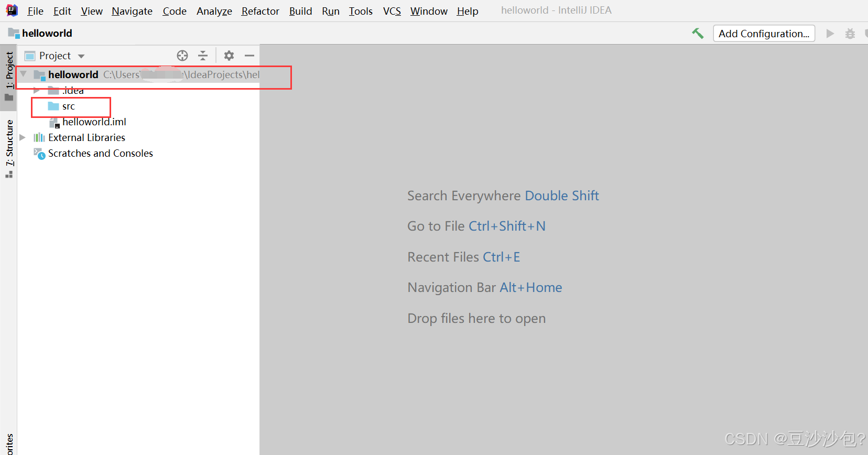Click the src folder icon
868x455 pixels.
53,106
